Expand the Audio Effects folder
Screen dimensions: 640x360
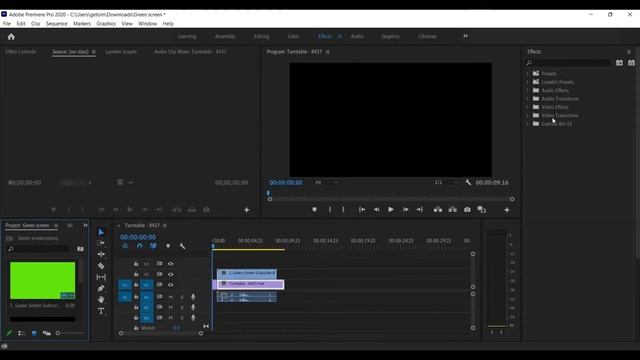click(x=527, y=90)
